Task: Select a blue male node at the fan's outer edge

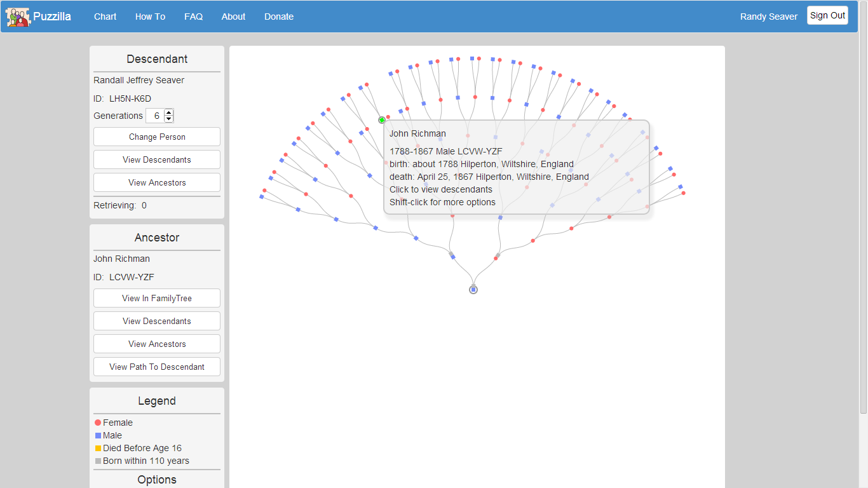Action: click(452, 58)
